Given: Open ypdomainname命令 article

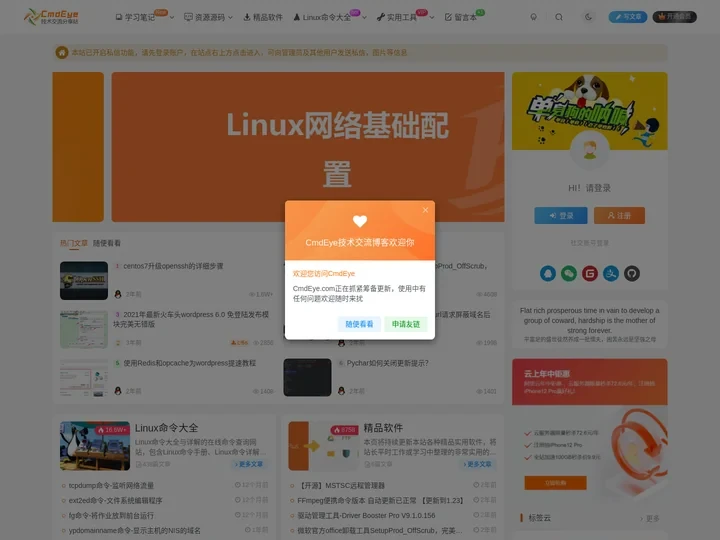Looking at the screenshot, I should (135, 531).
